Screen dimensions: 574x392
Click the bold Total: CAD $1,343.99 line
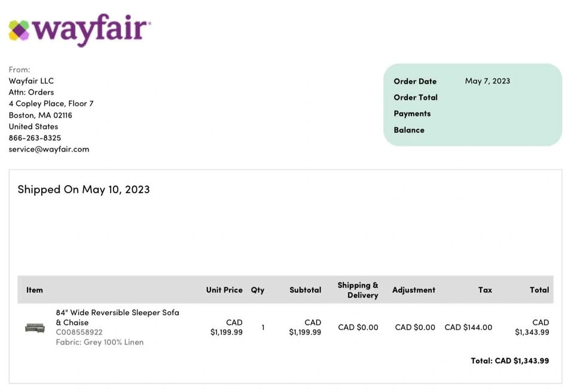509,361
